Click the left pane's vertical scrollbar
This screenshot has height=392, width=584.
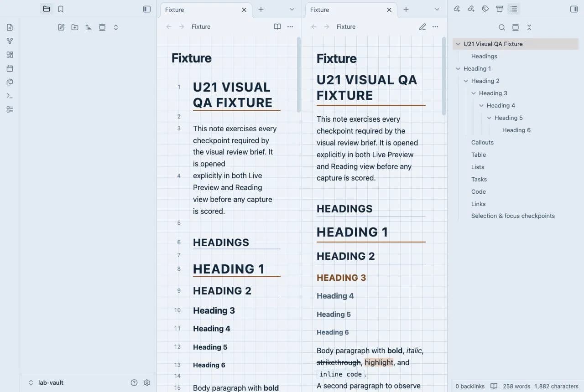click(299, 75)
